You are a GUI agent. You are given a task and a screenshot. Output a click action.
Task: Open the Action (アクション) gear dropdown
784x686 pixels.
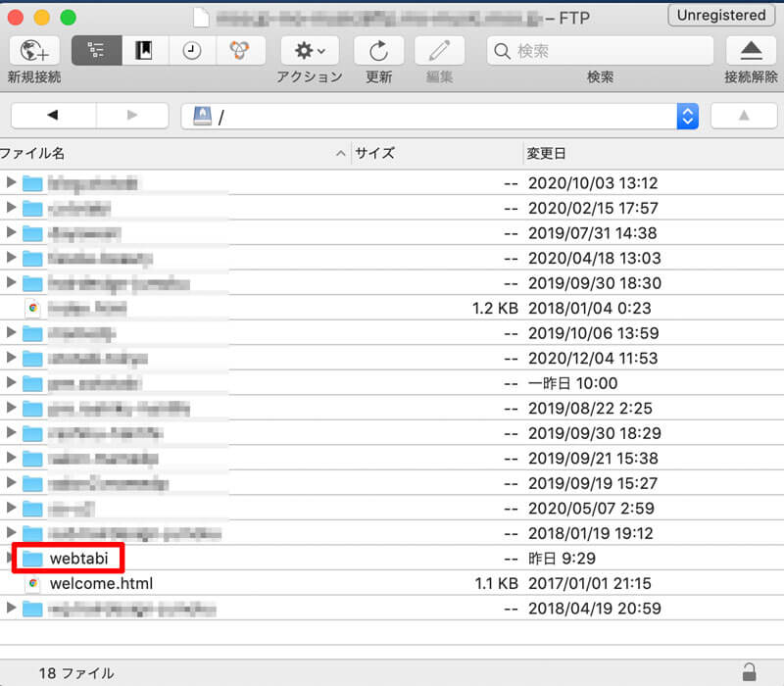[x=310, y=51]
